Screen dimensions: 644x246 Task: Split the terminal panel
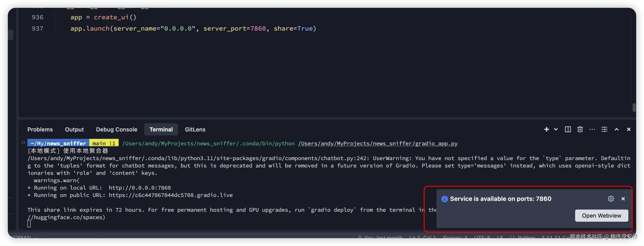click(x=568, y=129)
